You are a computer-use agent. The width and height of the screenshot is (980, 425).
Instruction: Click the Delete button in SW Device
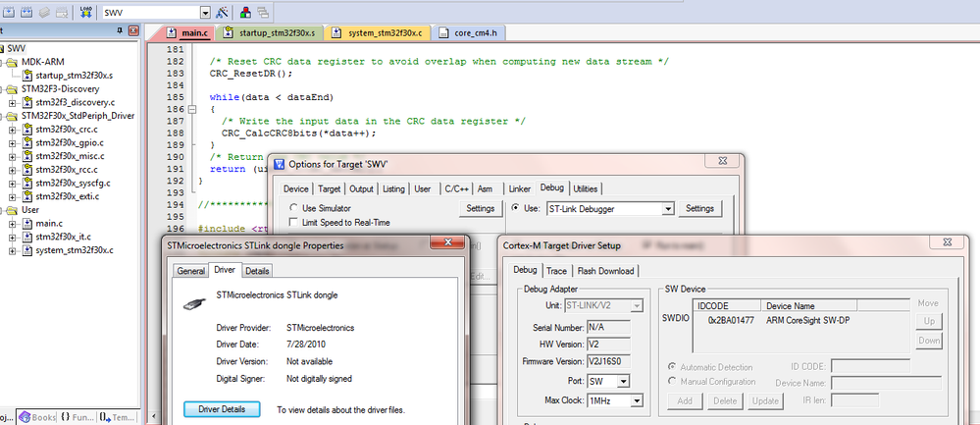coord(725,400)
